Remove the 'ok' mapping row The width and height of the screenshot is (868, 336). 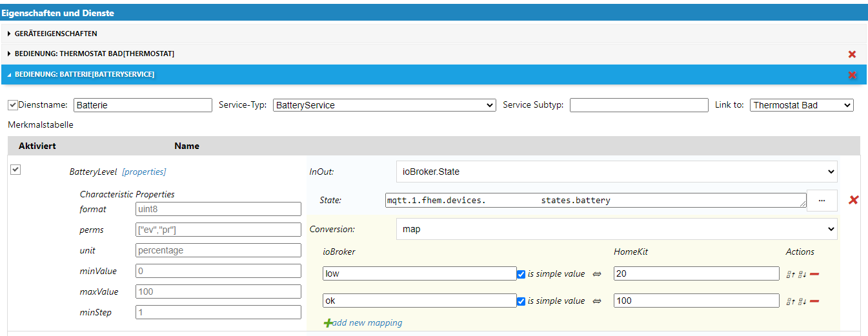(x=814, y=301)
